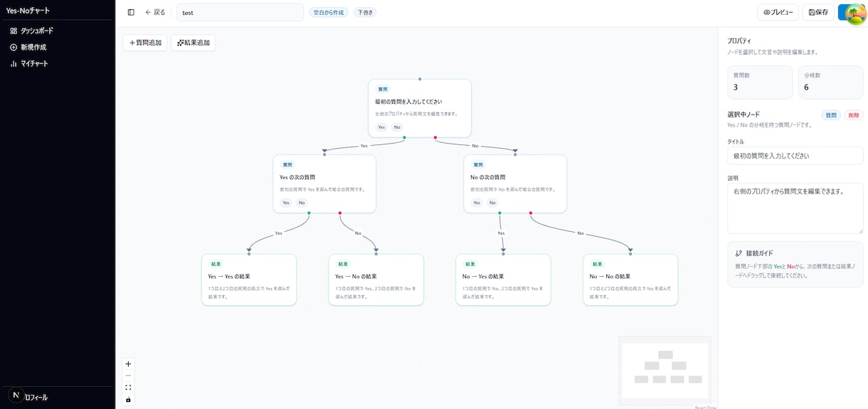The height and width of the screenshot is (409, 868).
Task: Click the 質問数 stat card showing 3
Action: tap(760, 83)
